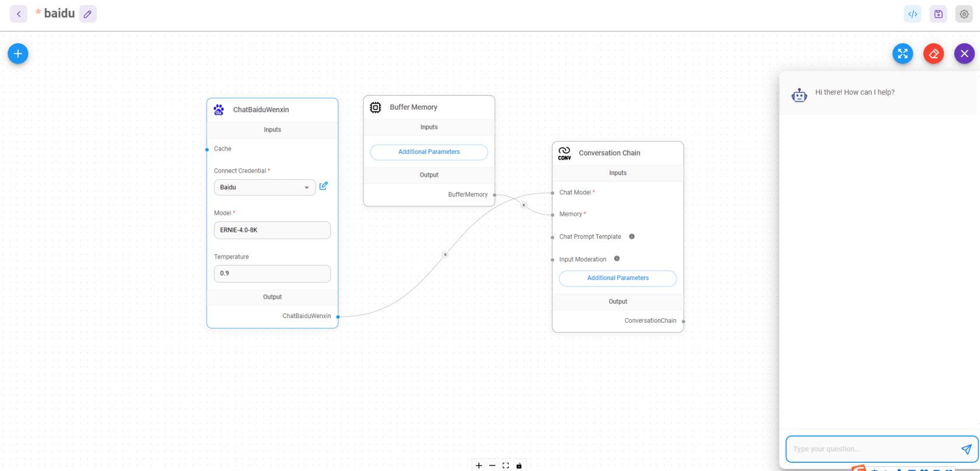This screenshot has height=471, width=980.
Task: Click the Temperature field 0.9
Action: tap(272, 273)
